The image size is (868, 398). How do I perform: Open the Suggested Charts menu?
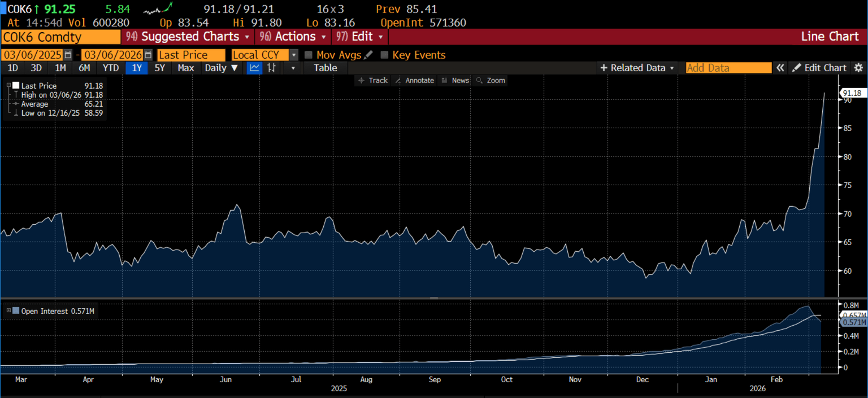189,37
